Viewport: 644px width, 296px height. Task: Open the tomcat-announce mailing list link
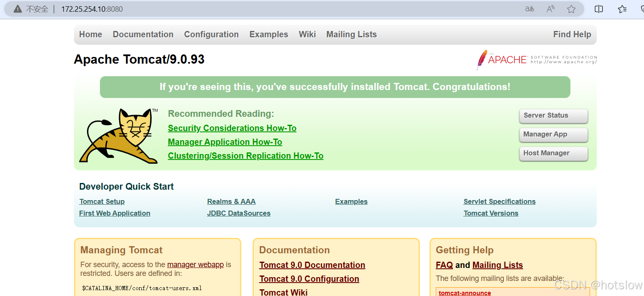(x=465, y=293)
